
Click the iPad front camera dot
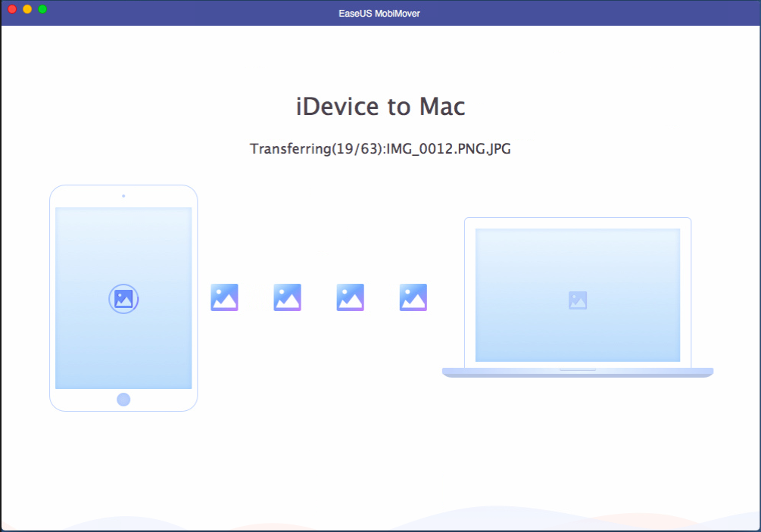[x=123, y=196]
